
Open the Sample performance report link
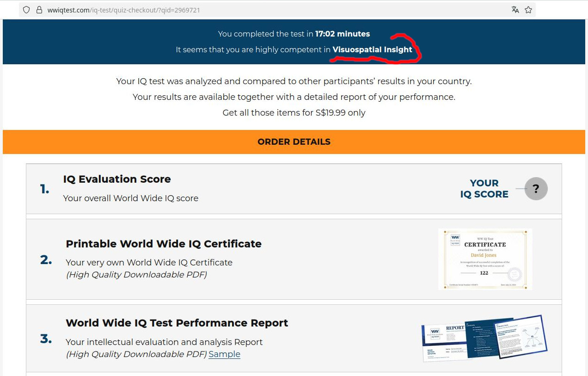(x=224, y=354)
